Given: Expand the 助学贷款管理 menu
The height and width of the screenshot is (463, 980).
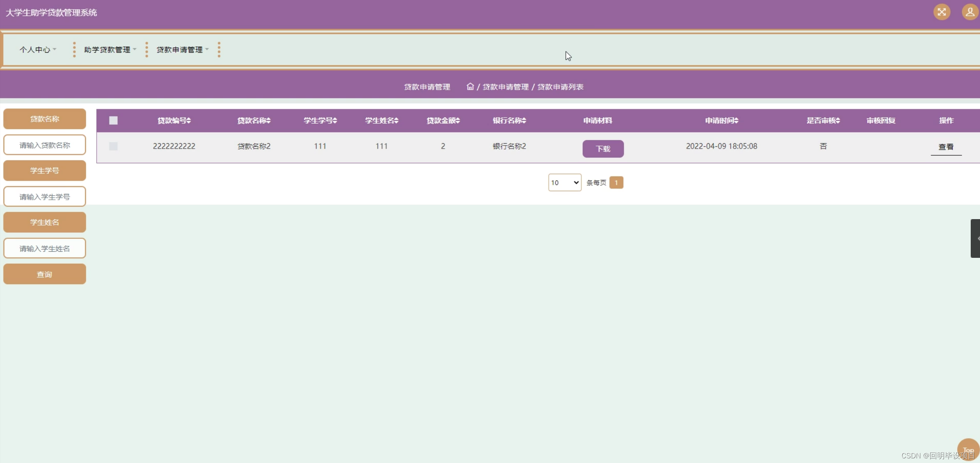Looking at the screenshot, I should pos(110,50).
